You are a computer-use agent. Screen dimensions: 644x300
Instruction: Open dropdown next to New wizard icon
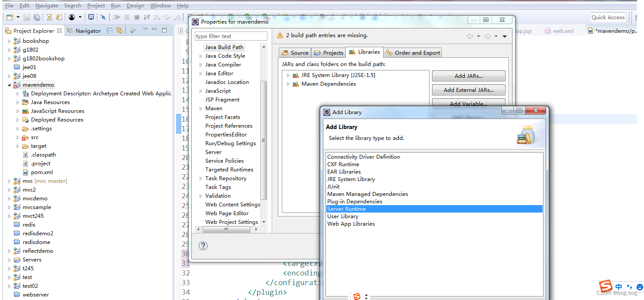[18, 17]
